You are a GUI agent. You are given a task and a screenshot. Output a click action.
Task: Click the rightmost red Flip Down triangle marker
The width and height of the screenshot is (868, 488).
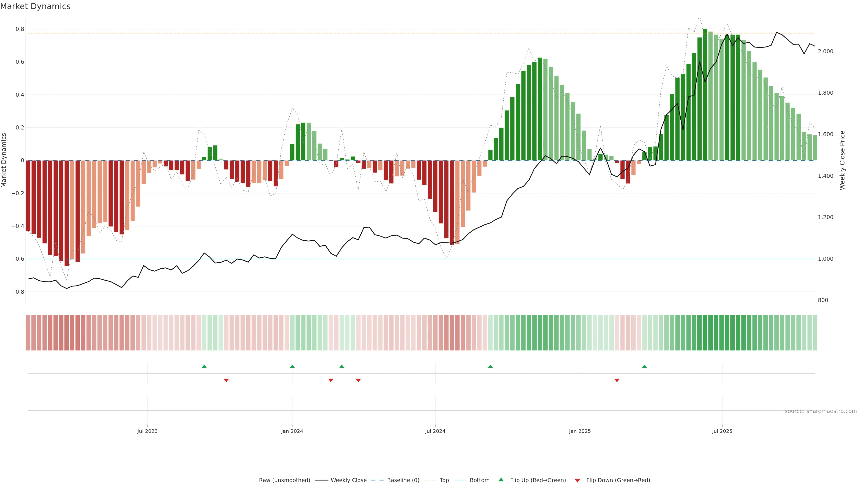617,380
